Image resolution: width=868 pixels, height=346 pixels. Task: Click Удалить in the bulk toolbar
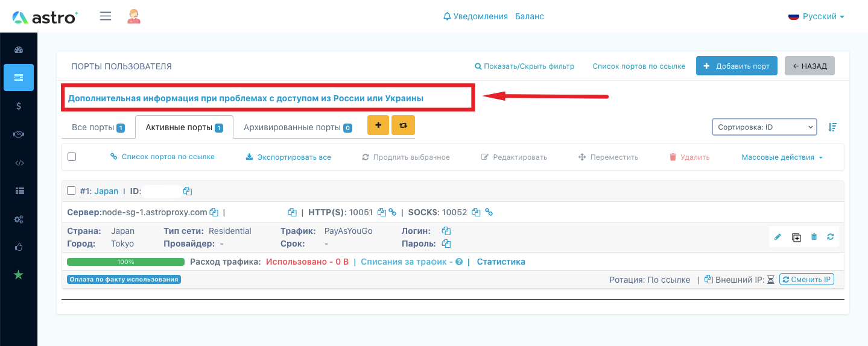689,157
